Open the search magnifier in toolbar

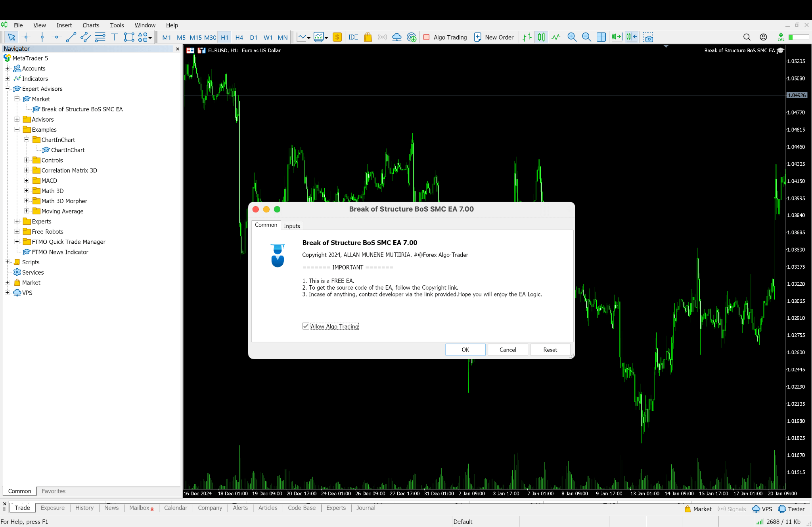747,37
